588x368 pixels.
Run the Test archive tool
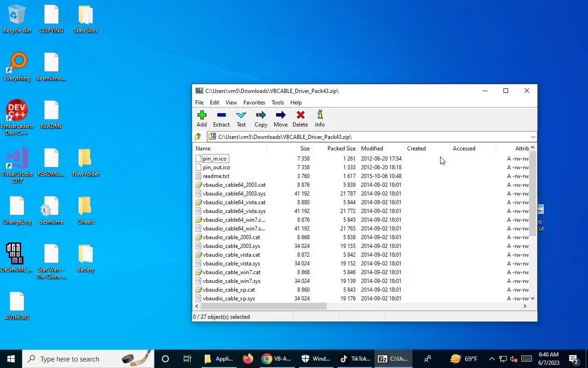(x=241, y=119)
